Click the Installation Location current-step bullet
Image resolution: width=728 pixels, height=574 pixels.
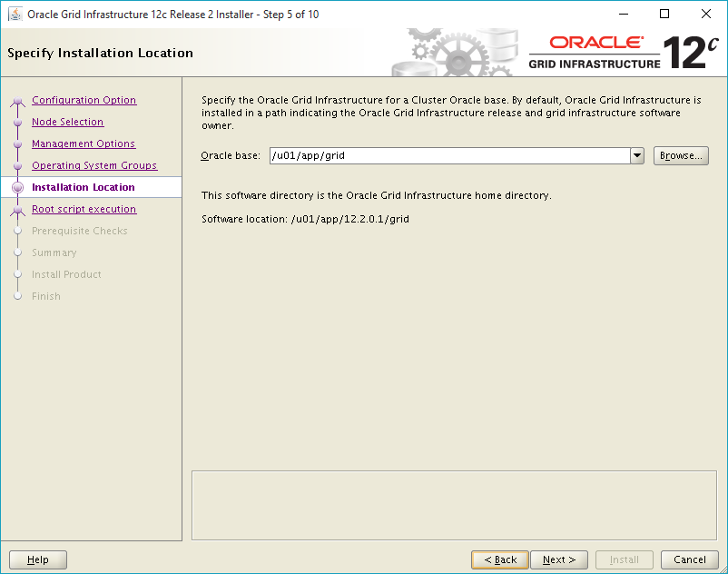tap(17, 187)
